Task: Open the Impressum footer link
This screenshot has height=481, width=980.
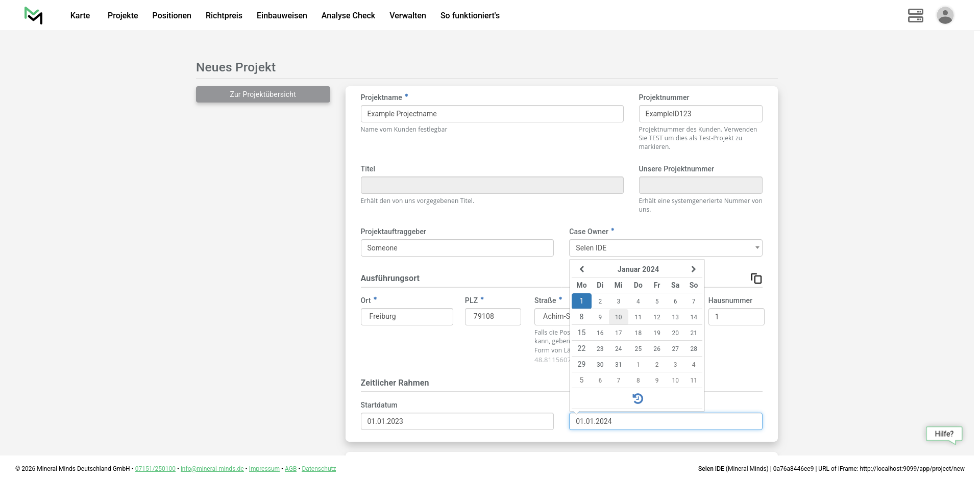Action: click(264, 469)
